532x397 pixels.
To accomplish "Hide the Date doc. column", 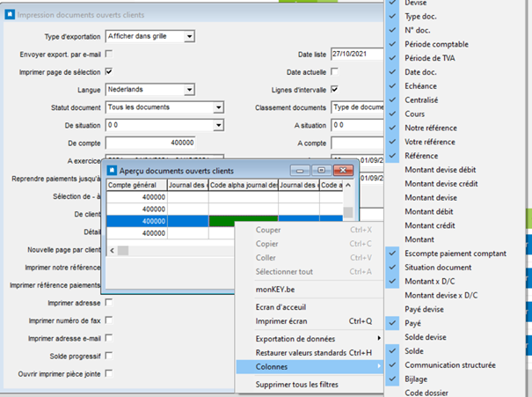I will (455, 72).
